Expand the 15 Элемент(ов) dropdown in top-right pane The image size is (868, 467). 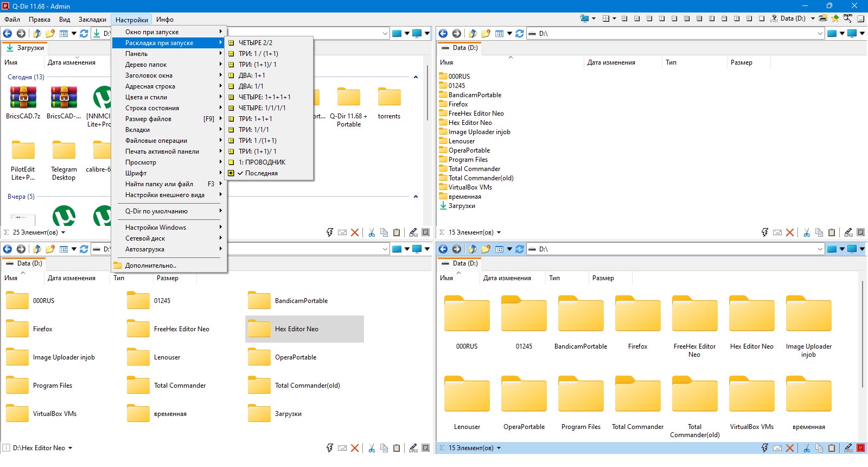pos(499,232)
